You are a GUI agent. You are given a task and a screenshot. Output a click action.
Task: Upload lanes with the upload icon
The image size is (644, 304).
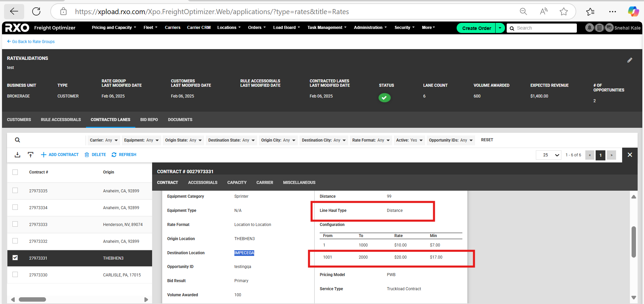coord(31,155)
